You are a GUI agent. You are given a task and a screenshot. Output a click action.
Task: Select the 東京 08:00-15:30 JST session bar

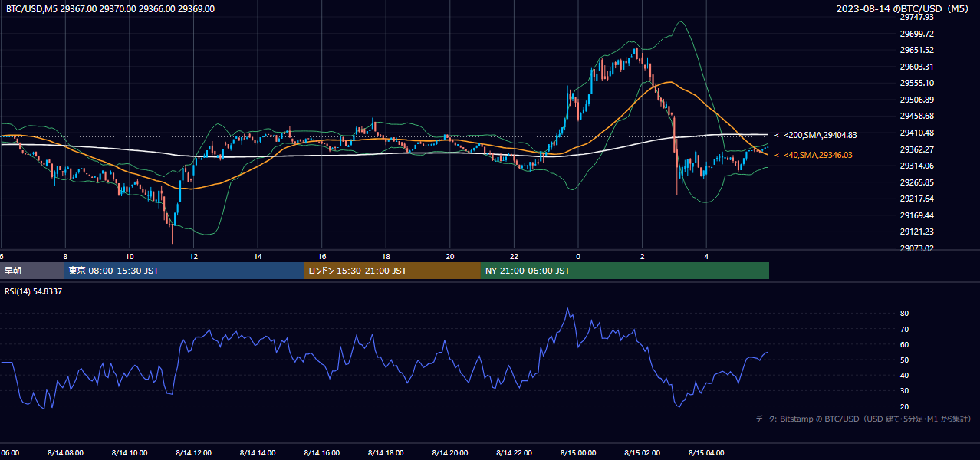tap(184, 271)
